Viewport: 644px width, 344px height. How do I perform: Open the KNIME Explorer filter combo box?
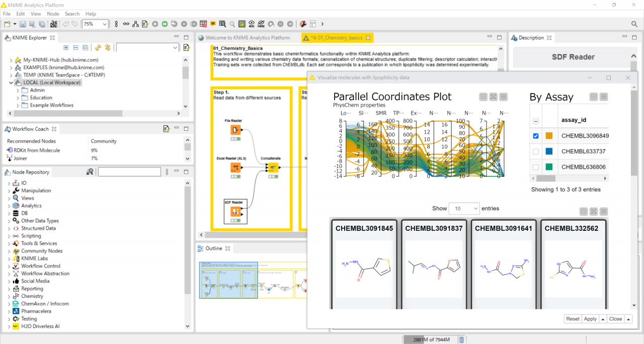(x=148, y=47)
